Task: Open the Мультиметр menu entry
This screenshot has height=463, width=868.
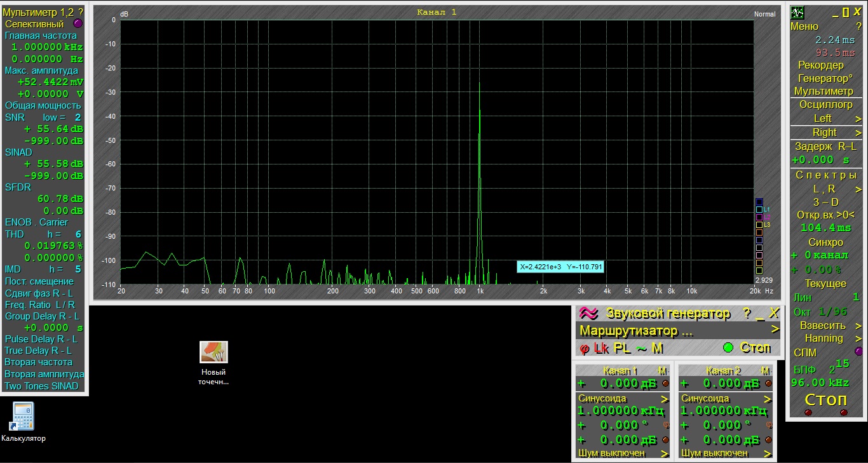Action: pos(824,91)
